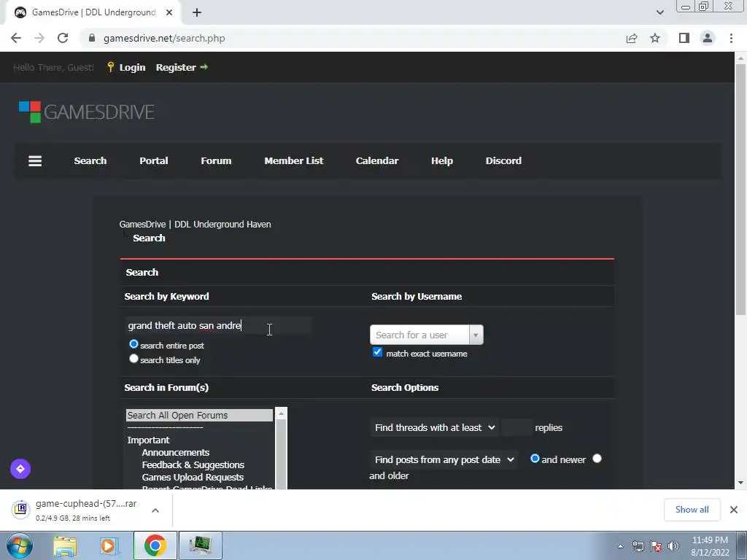This screenshot has width=747, height=560.
Task: Click the browser address bar URL
Action: click(x=164, y=38)
